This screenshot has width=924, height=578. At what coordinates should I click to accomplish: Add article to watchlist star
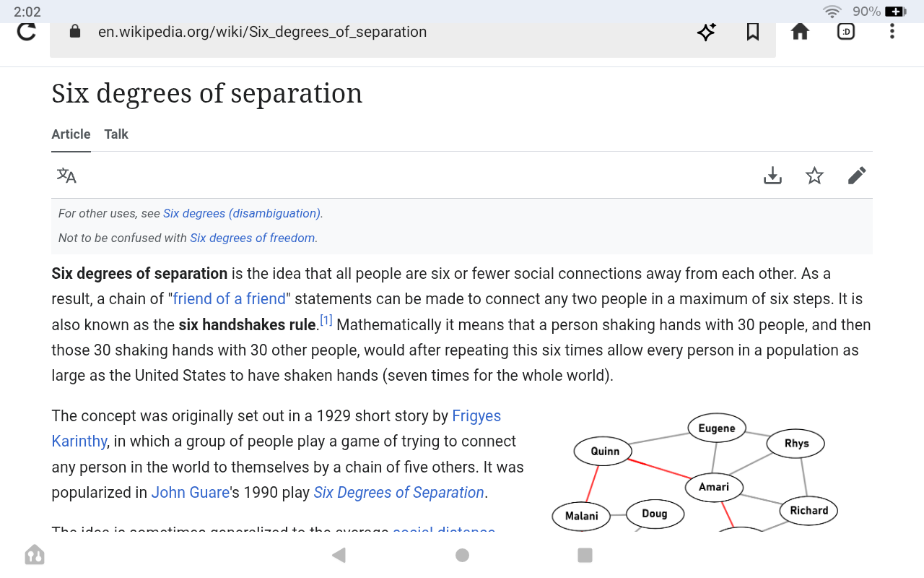[x=814, y=176]
